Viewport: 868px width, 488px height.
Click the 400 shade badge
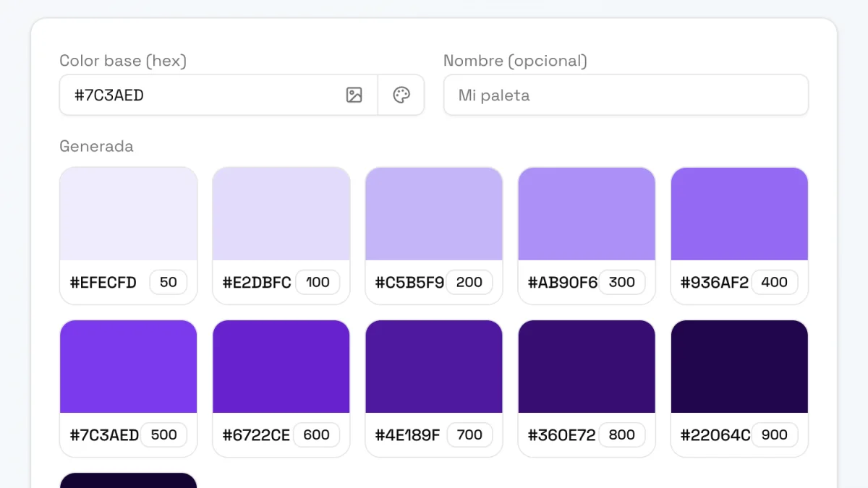775,282
